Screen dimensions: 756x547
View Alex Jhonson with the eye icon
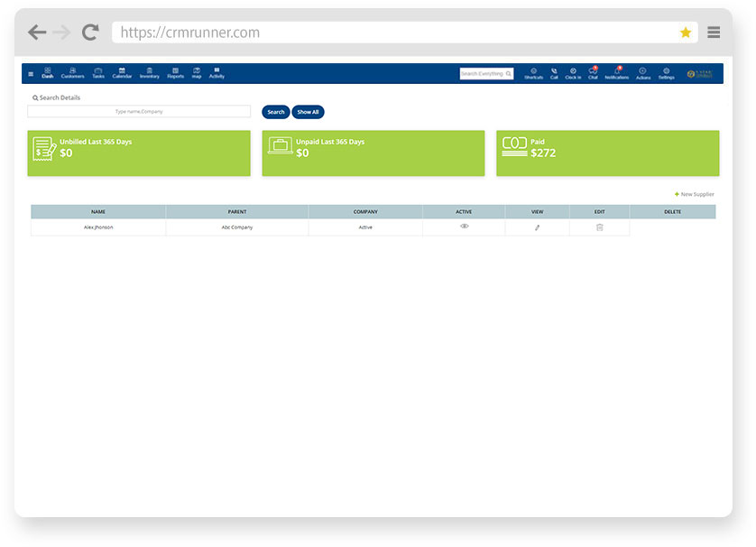pyautogui.click(x=465, y=227)
